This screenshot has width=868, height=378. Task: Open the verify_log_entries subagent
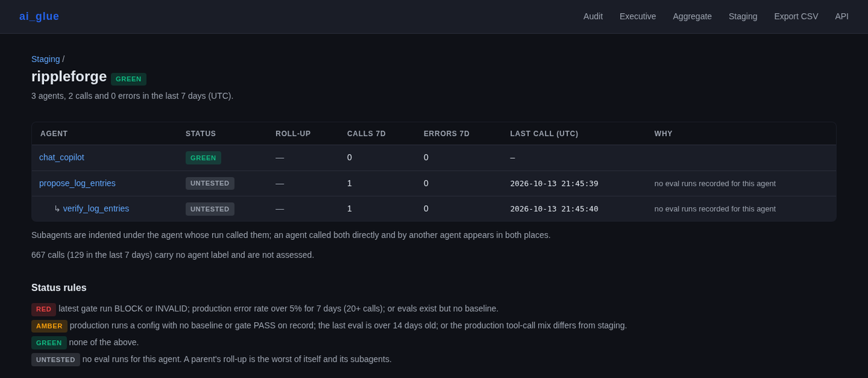pyautogui.click(x=96, y=209)
